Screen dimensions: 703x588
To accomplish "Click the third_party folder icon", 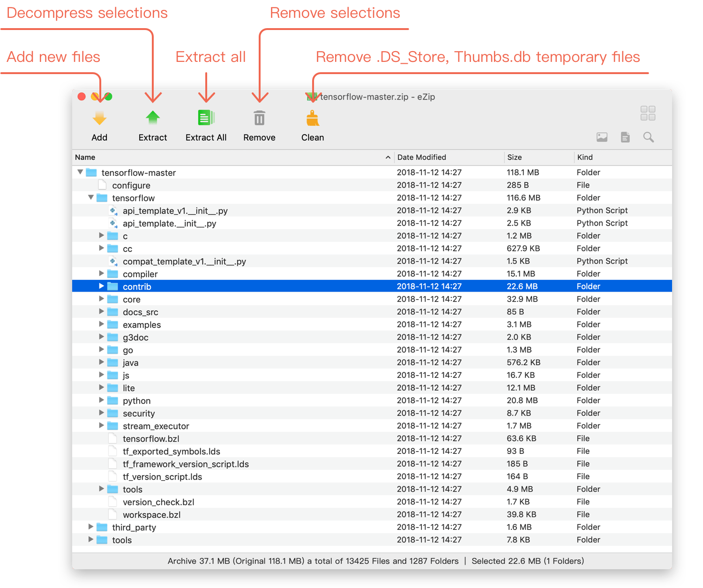I will [x=102, y=527].
